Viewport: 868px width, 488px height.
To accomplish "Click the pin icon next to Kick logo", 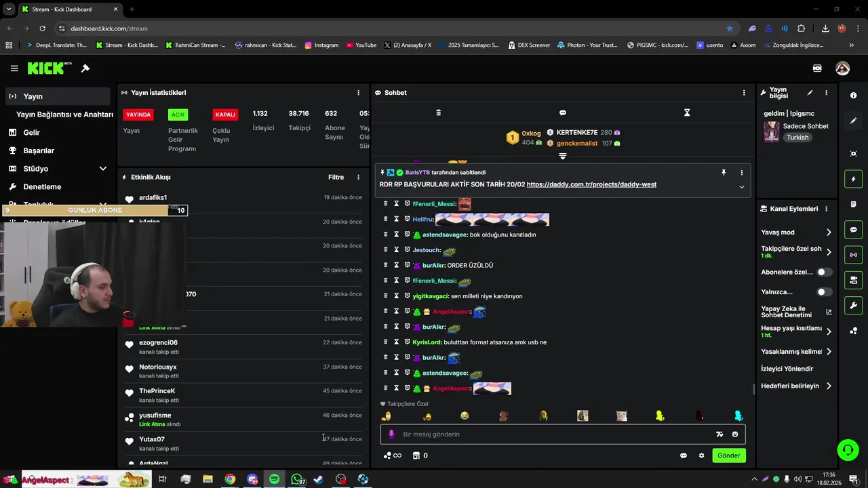I will click(x=85, y=68).
